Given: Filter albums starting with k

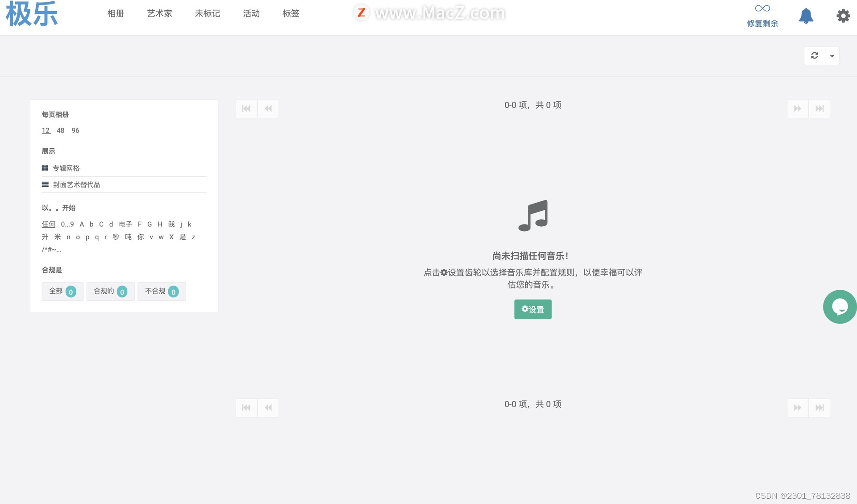Looking at the screenshot, I should (x=189, y=224).
